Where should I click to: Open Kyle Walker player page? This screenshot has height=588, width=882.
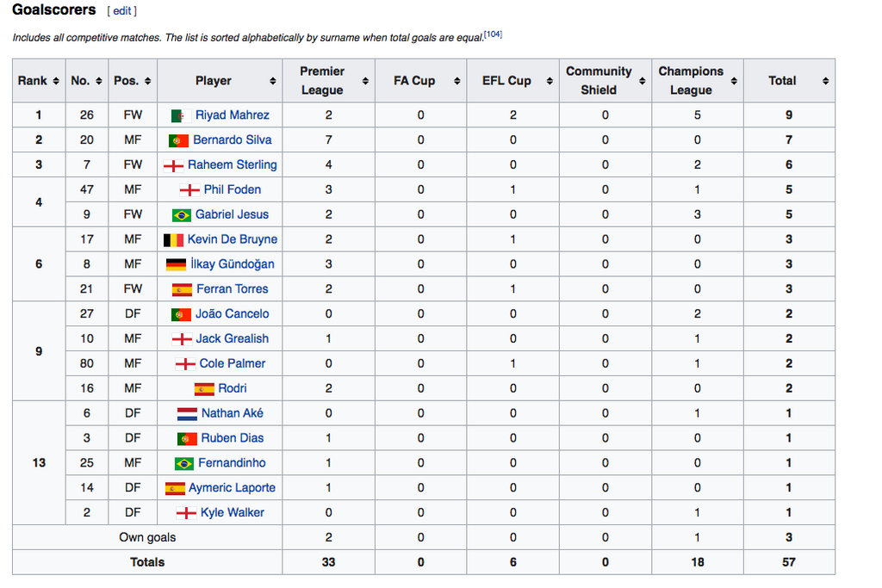(233, 512)
